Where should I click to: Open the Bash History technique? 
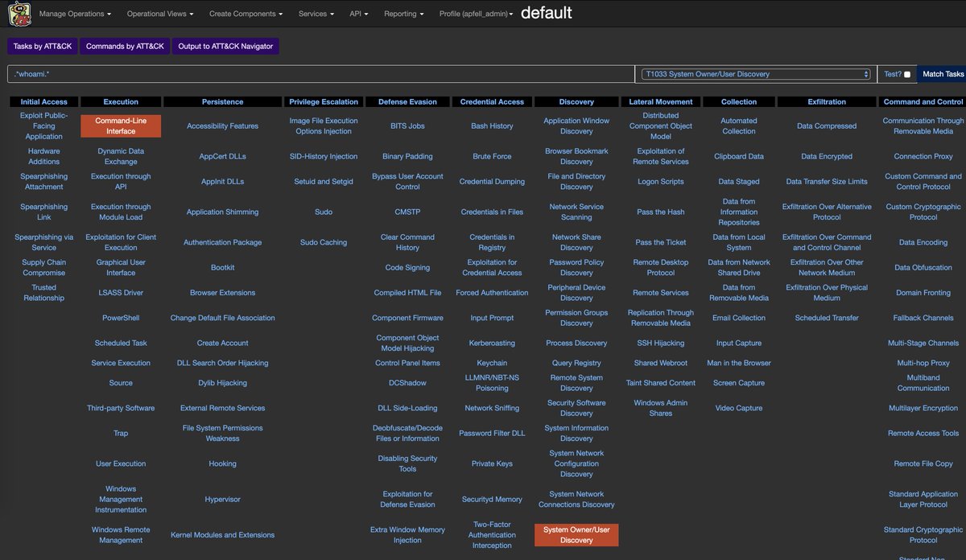point(492,126)
